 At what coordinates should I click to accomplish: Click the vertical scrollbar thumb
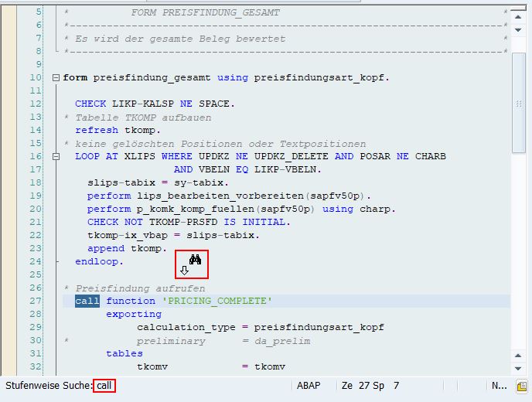tap(518, 103)
